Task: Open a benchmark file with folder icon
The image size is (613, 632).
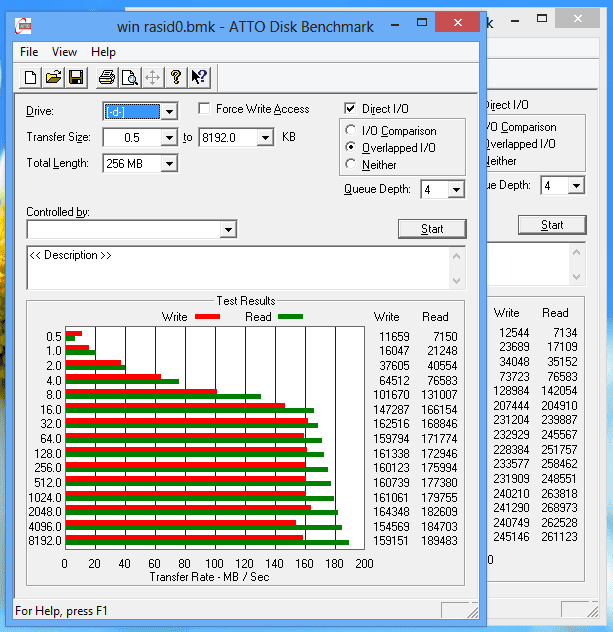Action: click(x=53, y=77)
